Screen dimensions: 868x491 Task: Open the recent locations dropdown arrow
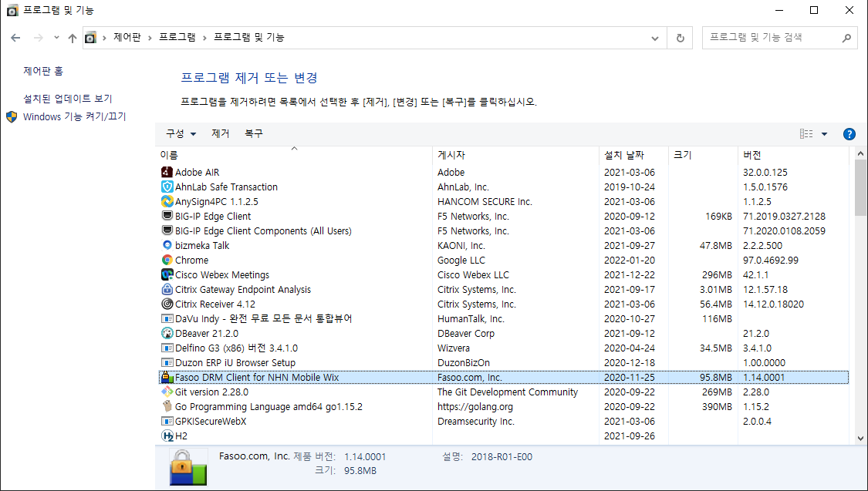pos(56,38)
